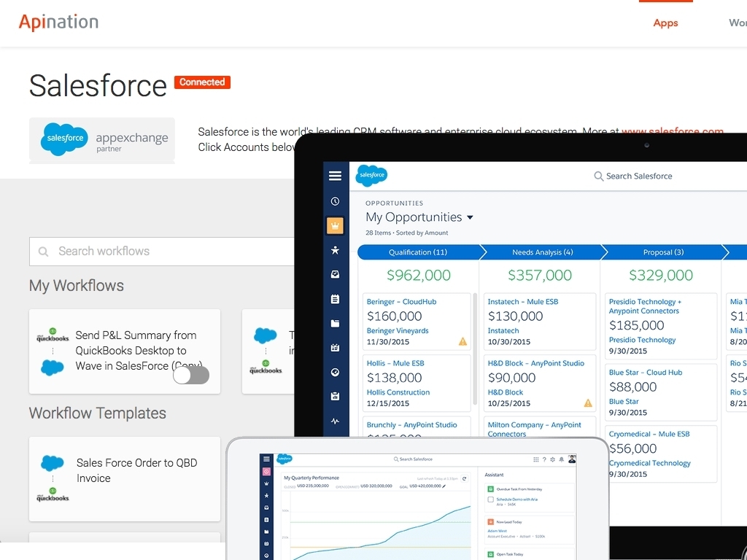Viewport: 747px width, 560px height.
Task: Toggle the Send P&L Summary workflow switch
Action: coord(191,375)
